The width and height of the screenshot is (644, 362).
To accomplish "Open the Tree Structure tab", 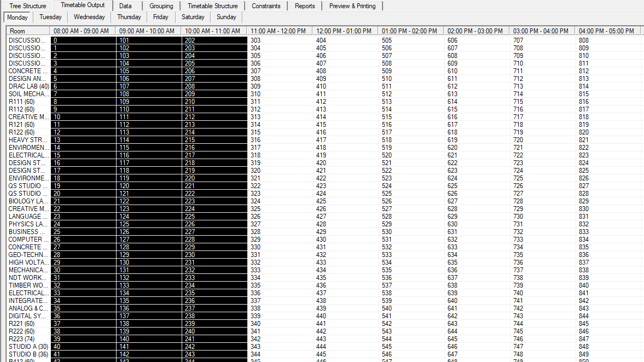I will (27, 6).
